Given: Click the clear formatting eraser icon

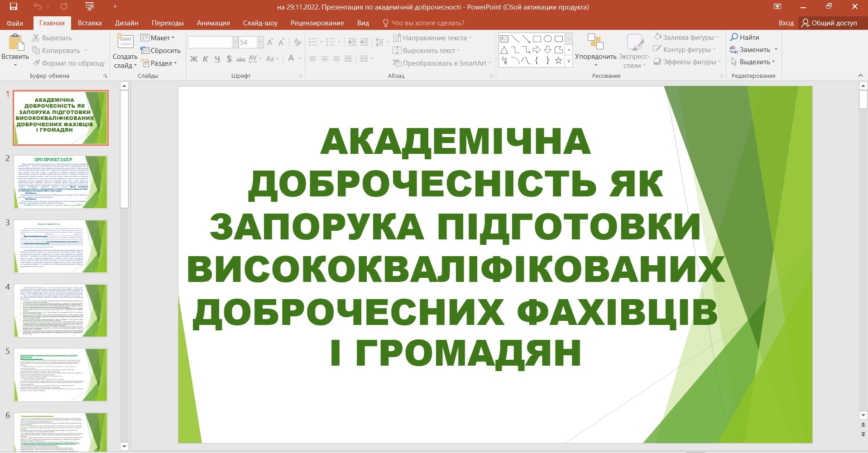Looking at the screenshot, I should 297,43.
